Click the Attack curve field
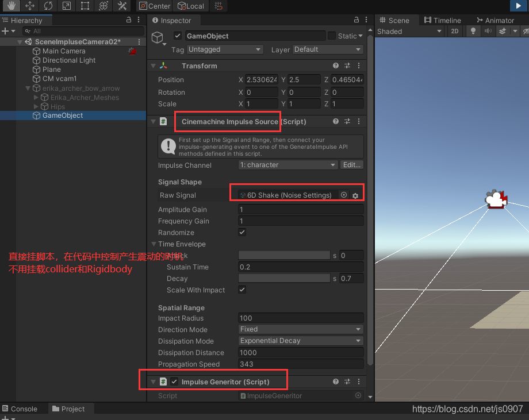 coord(284,255)
